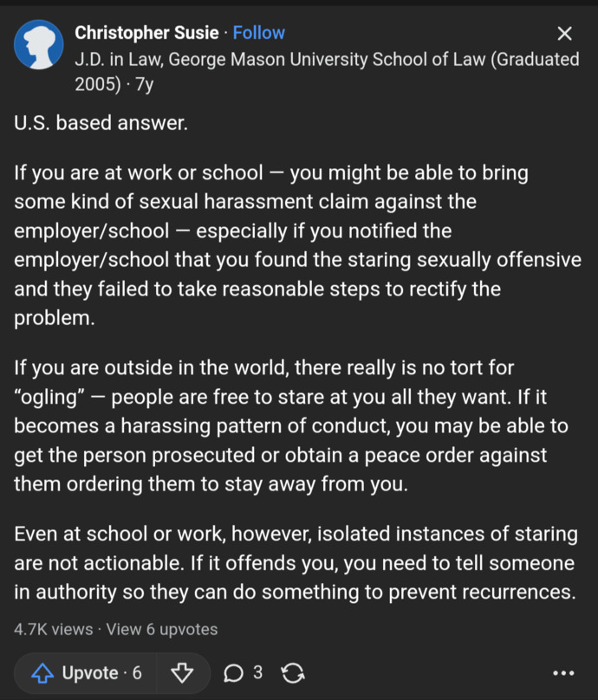Open comments via the speech bubble icon
This screenshot has height=700, width=598.
tap(233, 673)
